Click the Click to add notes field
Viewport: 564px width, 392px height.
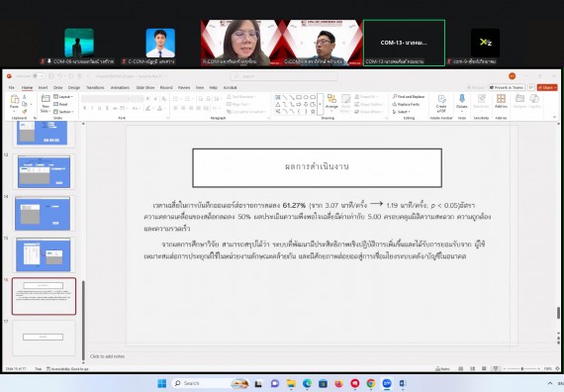(x=107, y=356)
